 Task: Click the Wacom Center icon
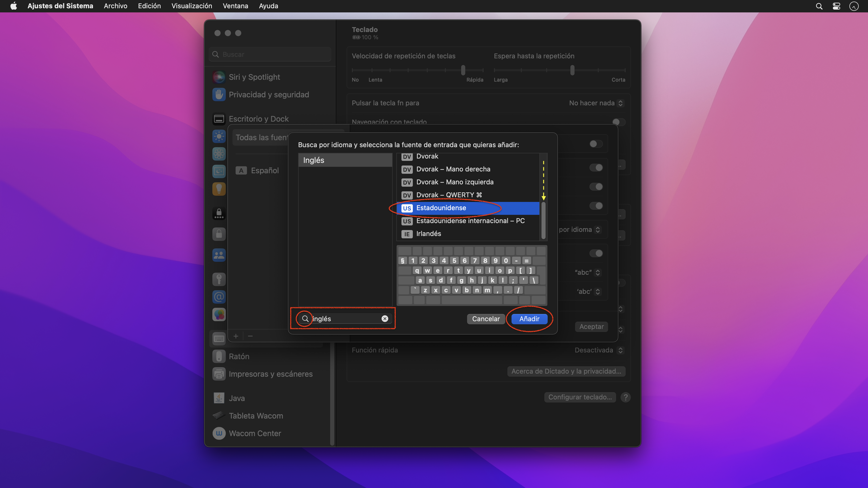219,434
